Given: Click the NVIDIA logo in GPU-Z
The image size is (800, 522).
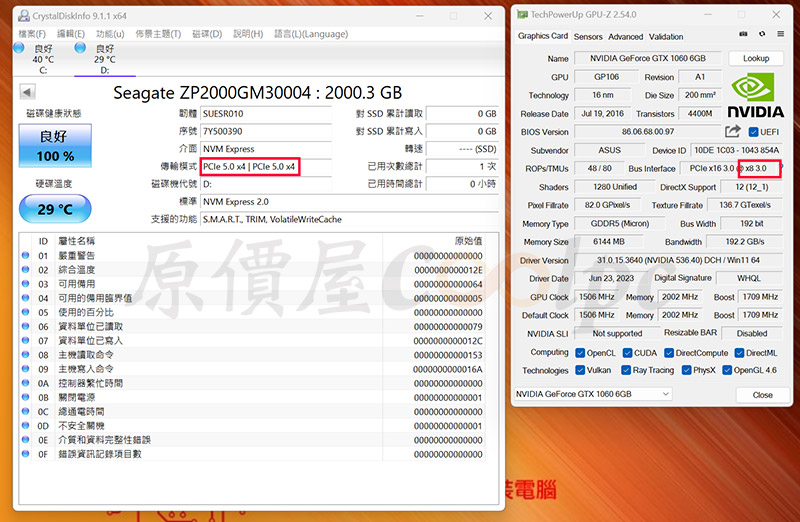Looking at the screenshot, I should pos(755,95).
